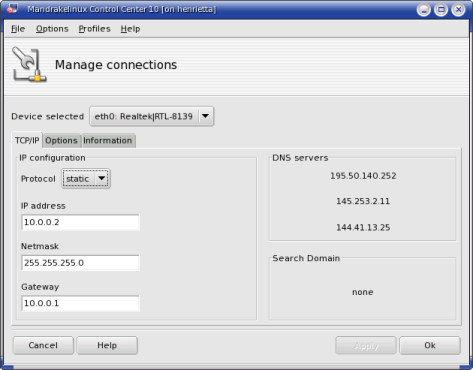Click the Netmask label
This screenshot has width=473, height=370.
(x=40, y=246)
